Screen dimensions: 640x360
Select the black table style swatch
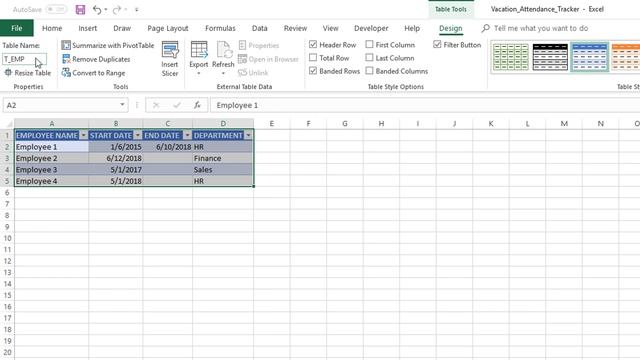pyautogui.click(x=550, y=57)
